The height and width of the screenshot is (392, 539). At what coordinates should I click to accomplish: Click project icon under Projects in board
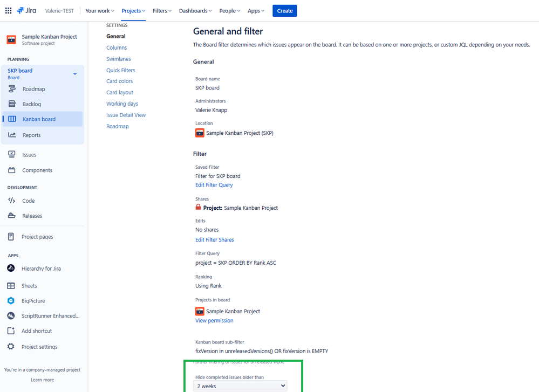point(200,311)
